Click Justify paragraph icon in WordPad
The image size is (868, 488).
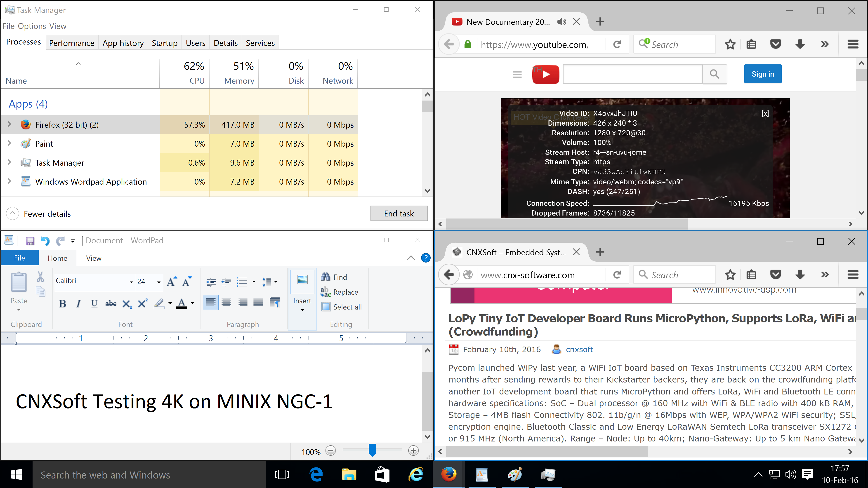(x=258, y=302)
